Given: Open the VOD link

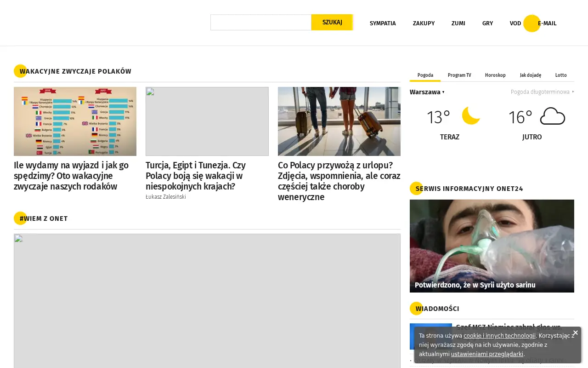Looking at the screenshot, I should click(x=515, y=23).
